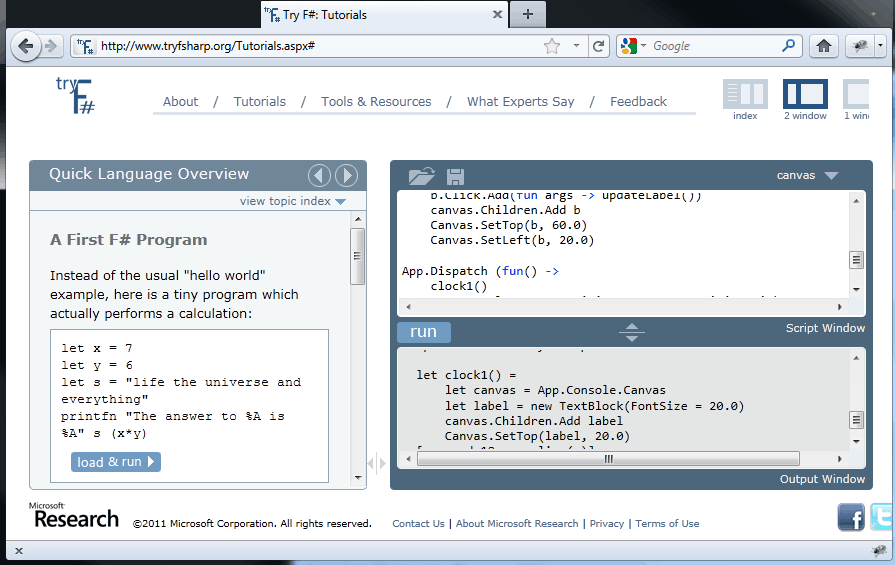The image size is (895, 565).
Task: Open the Twitter share icon
Action: coord(882,517)
